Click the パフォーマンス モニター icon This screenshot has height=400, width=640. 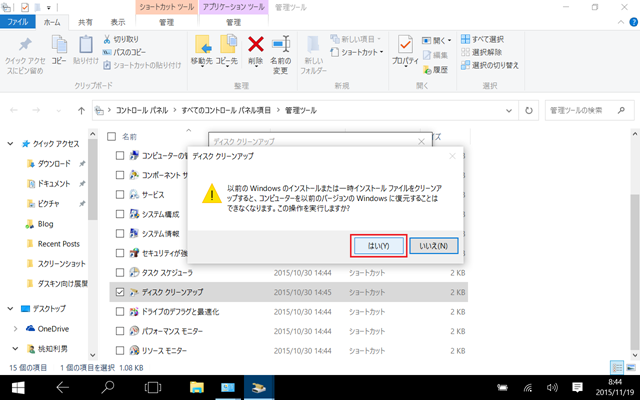coord(134,331)
